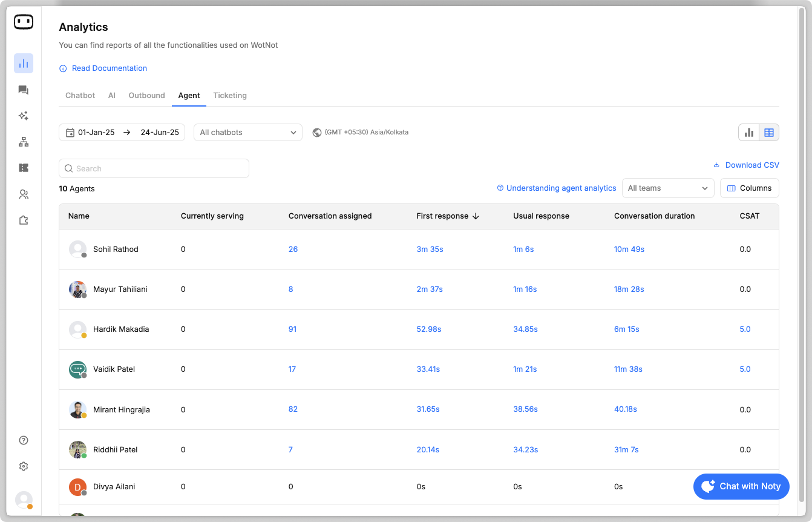This screenshot has height=522, width=812.
Task: Click the AI sparkles icon in sidebar
Action: pos(24,116)
